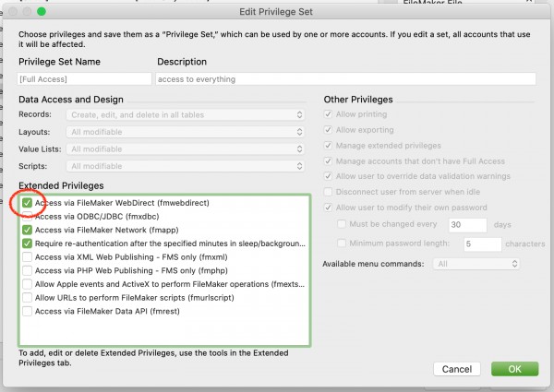Confirm with the OK button
554x392 pixels.
point(515,369)
